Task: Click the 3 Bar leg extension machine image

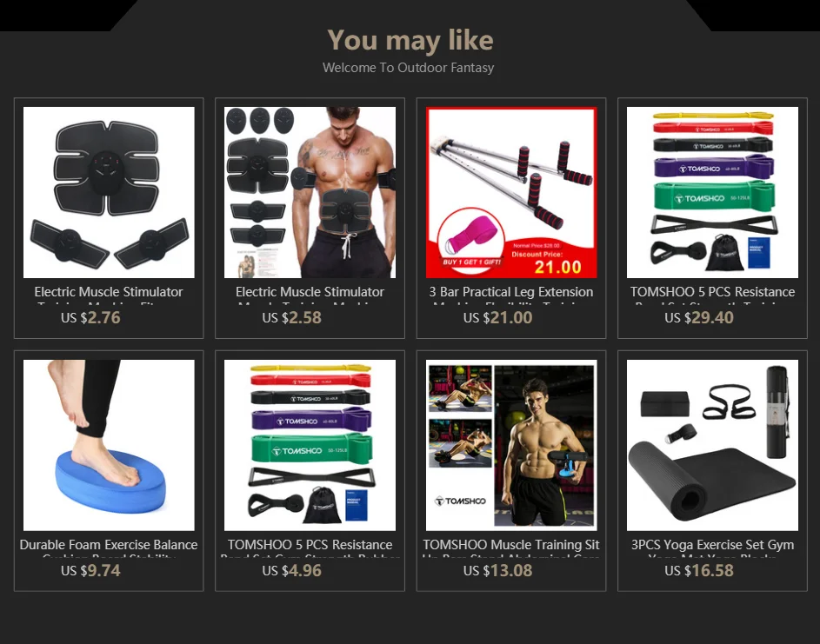Action: pyautogui.click(x=511, y=192)
